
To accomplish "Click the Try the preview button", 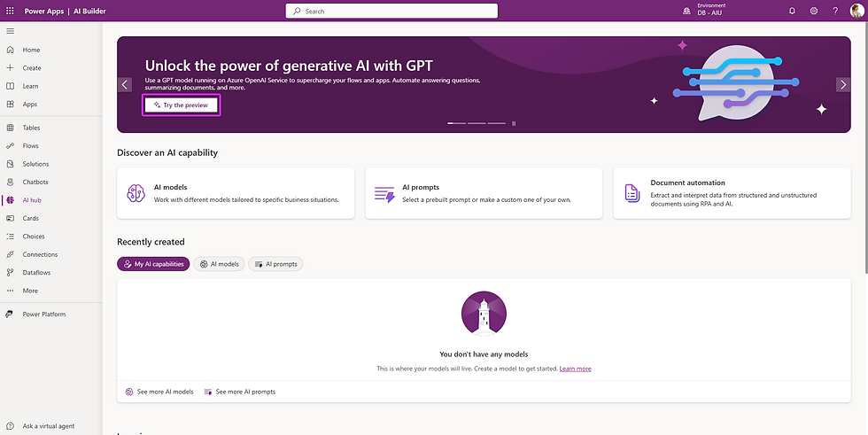I will 181,105.
